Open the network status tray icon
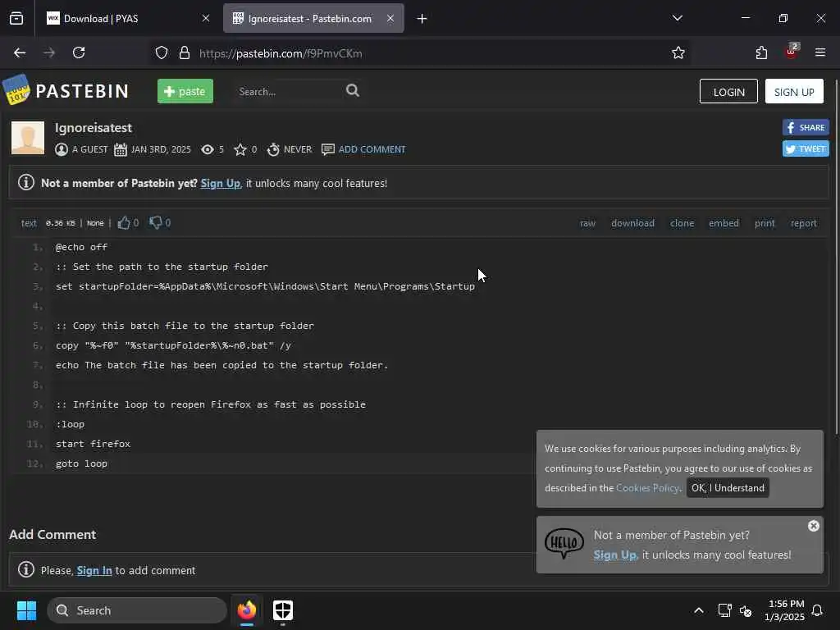Image resolution: width=840 pixels, height=630 pixels. coord(725,610)
